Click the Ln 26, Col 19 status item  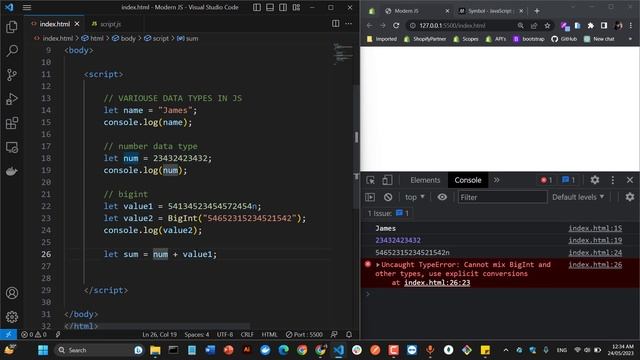(x=160, y=335)
